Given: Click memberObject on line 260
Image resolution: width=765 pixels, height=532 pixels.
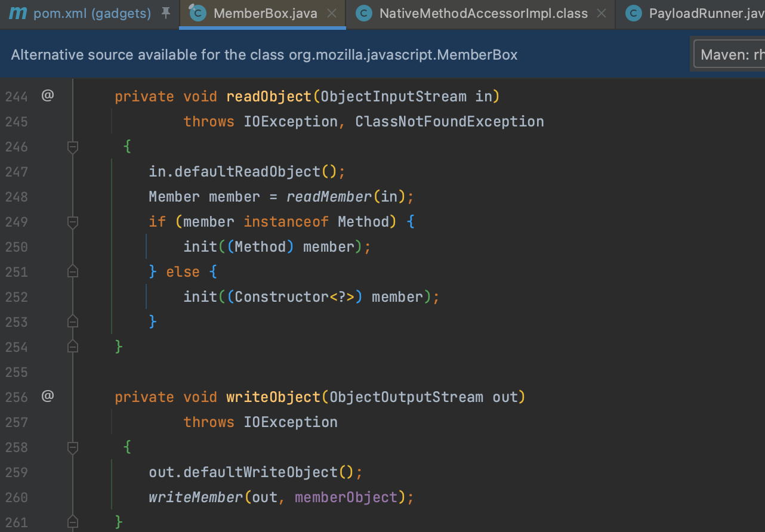Looking at the screenshot, I should (x=346, y=497).
